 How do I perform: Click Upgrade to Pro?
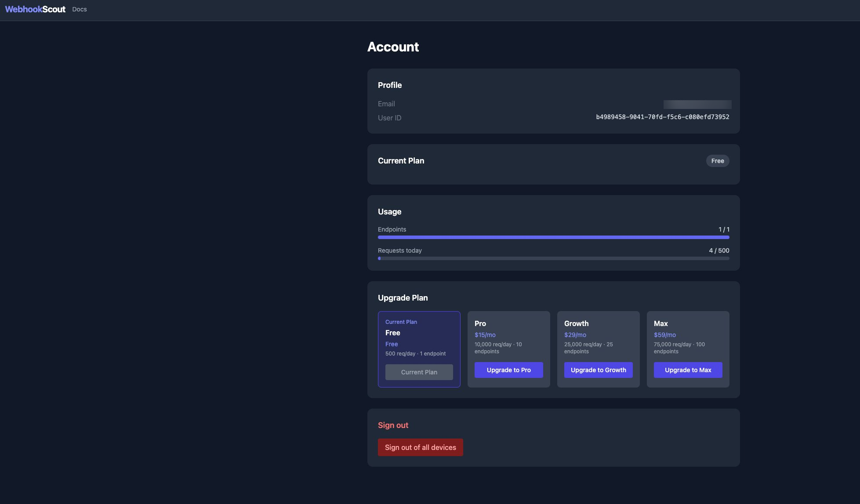(508, 370)
